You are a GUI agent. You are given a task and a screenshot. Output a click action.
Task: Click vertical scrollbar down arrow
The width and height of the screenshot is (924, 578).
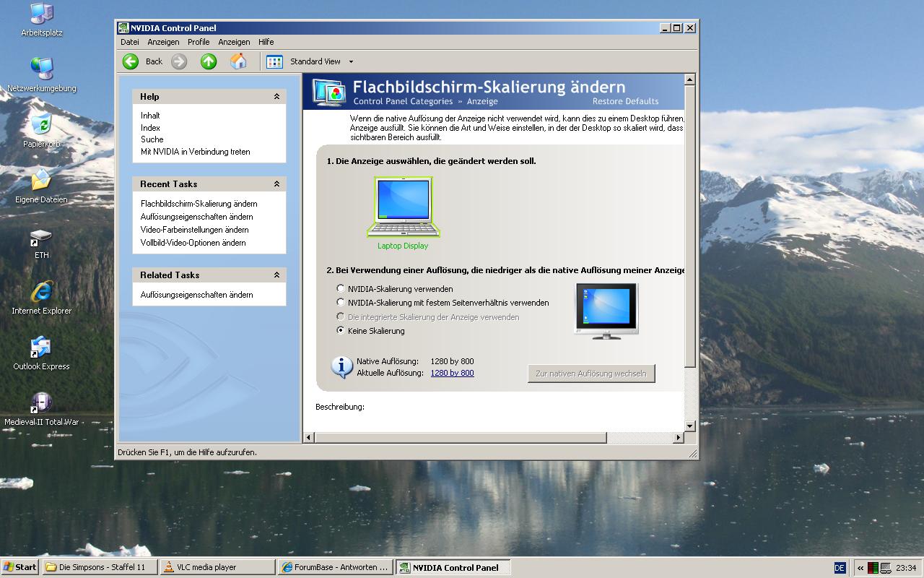point(689,426)
